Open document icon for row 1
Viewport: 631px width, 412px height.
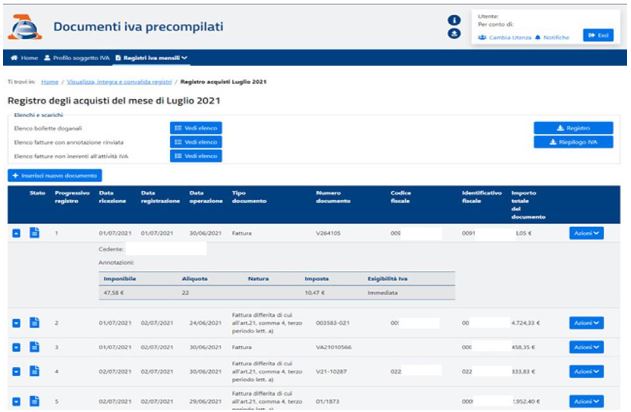tap(35, 233)
